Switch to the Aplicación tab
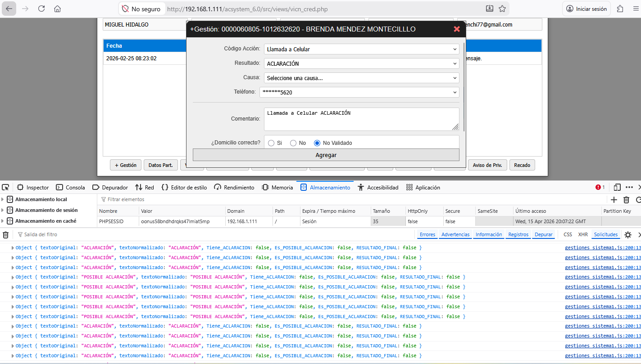Screen dimensions: 641x364 423,187
